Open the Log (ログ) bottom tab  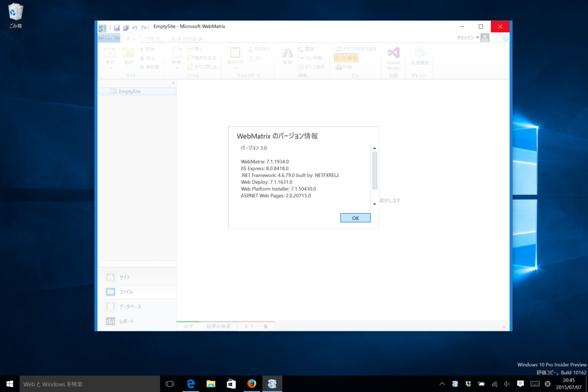coord(188,327)
